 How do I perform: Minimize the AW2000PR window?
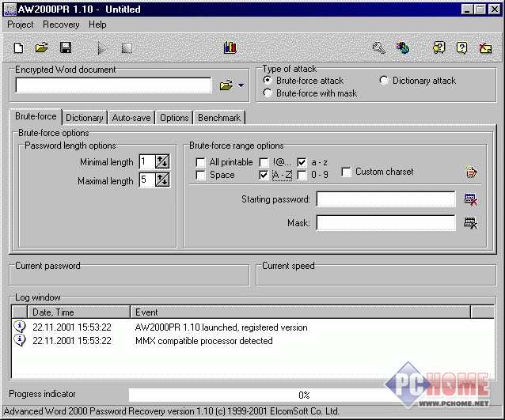[x=467, y=9]
